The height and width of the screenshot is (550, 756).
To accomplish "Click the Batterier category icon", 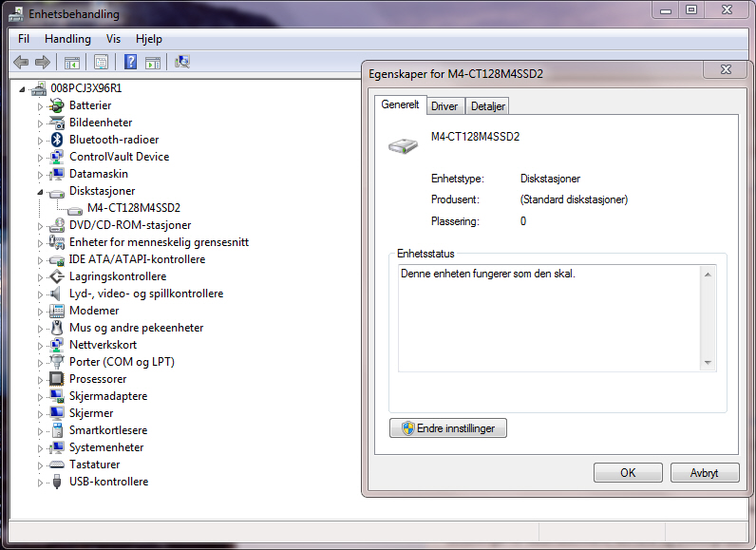I will tap(56, 105).
